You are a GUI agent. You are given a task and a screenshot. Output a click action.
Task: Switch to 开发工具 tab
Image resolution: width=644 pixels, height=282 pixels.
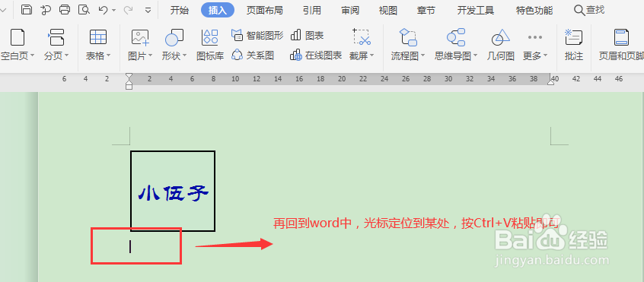pyautogui.click(x=476, y=10)
